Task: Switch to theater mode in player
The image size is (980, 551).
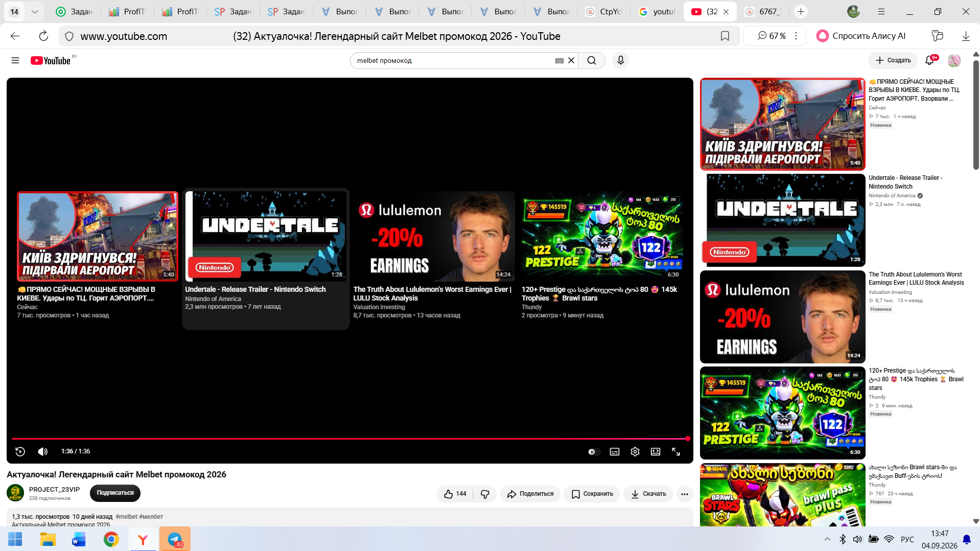Action: 656,452
